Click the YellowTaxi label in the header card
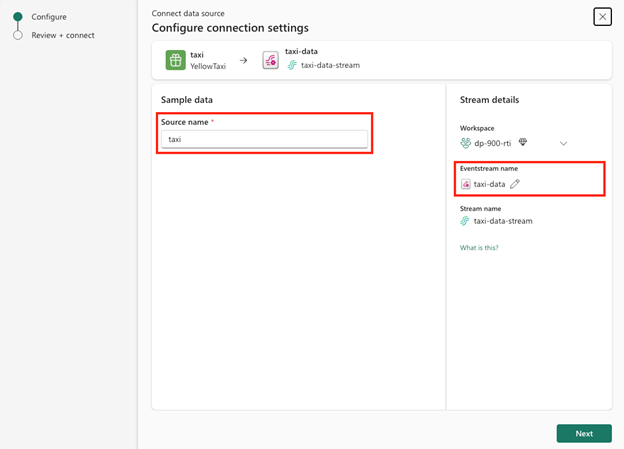Image resolution: width=624 pixels, height=449 pixels. (x=210, y=66)
